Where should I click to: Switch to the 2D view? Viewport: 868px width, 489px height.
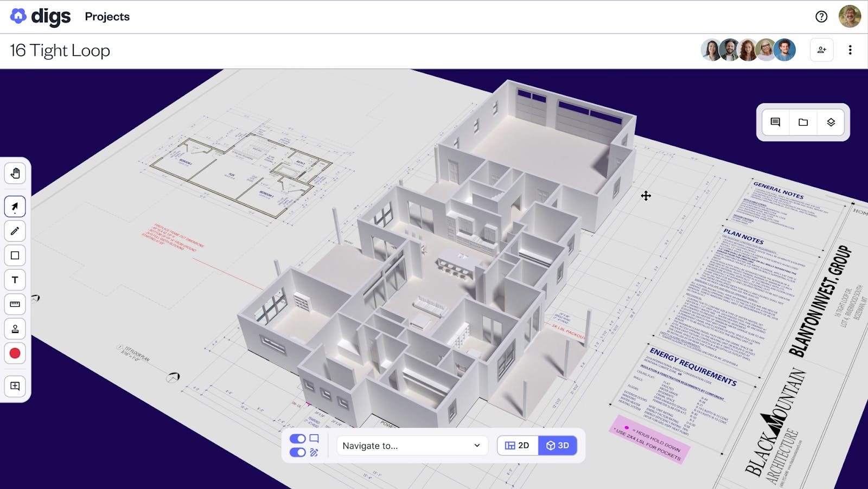click(518, 446)
